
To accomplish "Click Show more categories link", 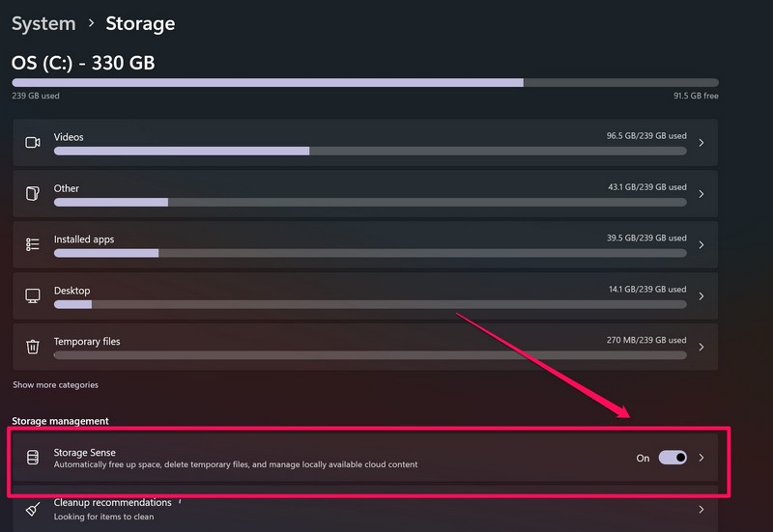I will [x=55, y=385].
